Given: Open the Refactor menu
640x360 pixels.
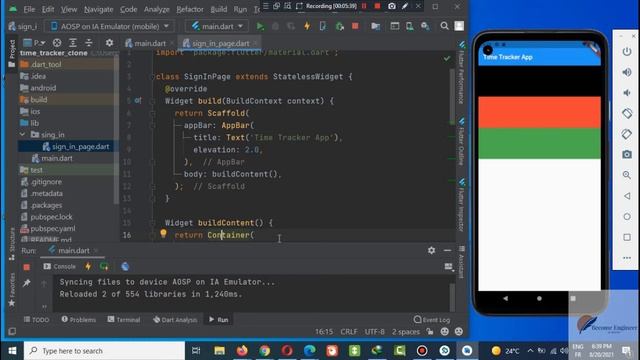Looking at the screenshot, I should click(190, 9).
